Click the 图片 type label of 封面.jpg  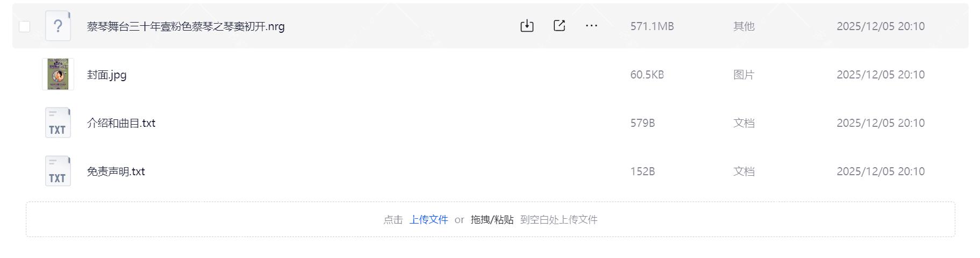tap(744, 75)
